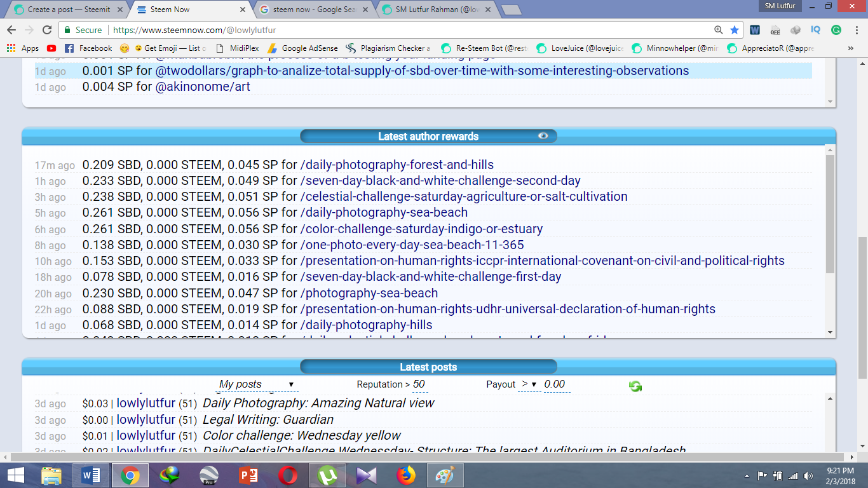
Task: Open the daily-photography-forest-and-hills reward link
Action: [397, 165]
